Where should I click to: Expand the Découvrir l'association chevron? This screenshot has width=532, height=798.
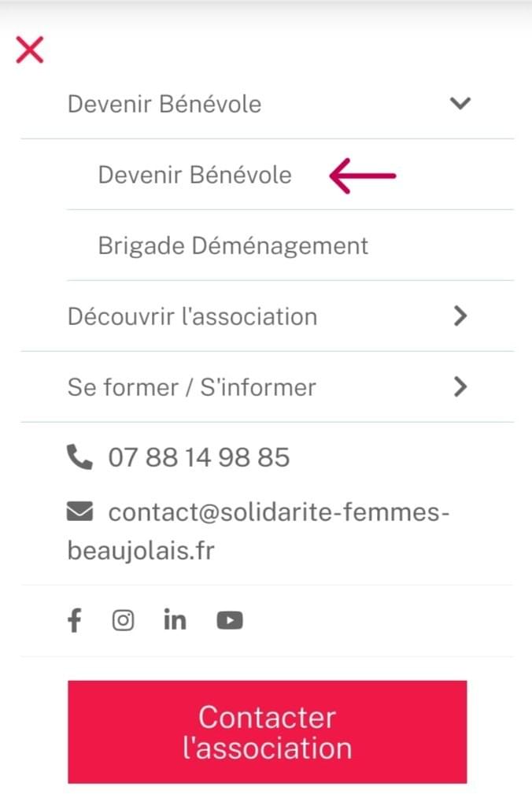pos(460,316)
